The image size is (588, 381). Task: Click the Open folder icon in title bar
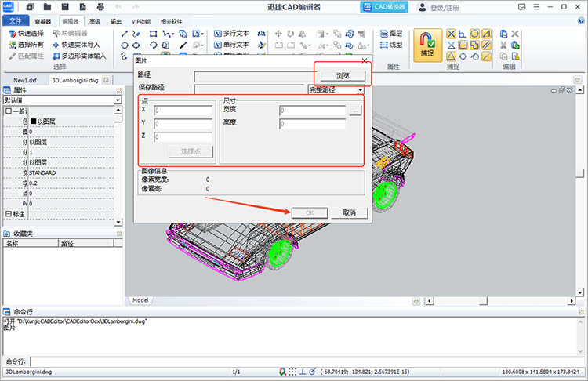click(47, 7)
